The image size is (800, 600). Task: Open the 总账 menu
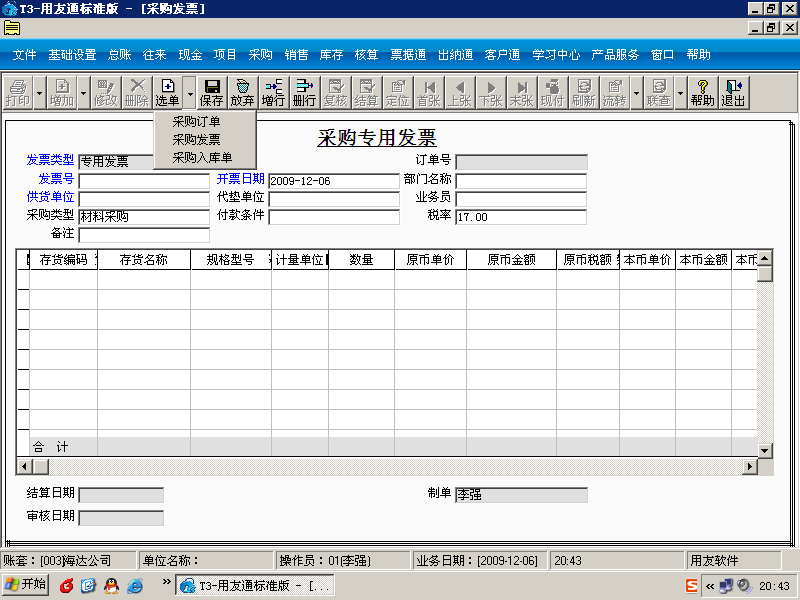click(120, 55)
